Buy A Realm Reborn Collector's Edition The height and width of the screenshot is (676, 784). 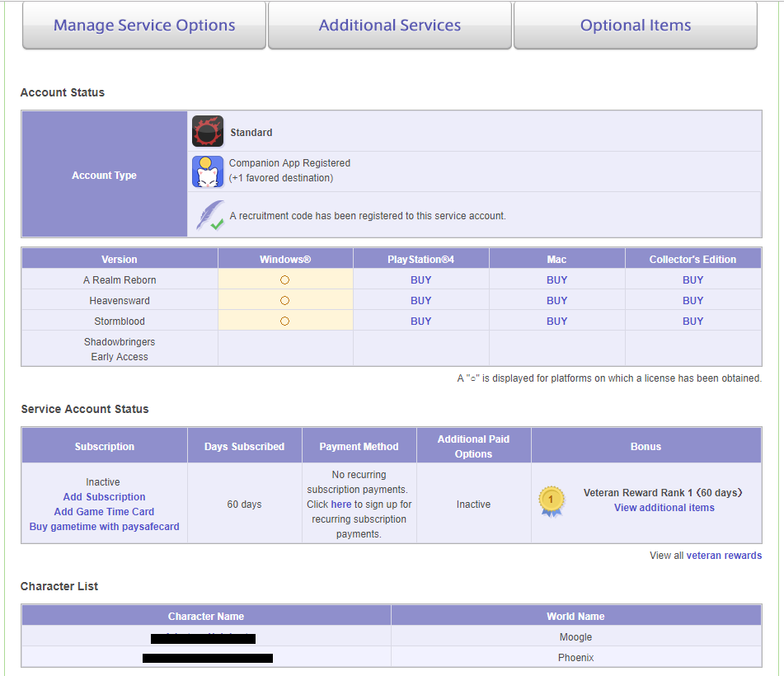point(693,280)
